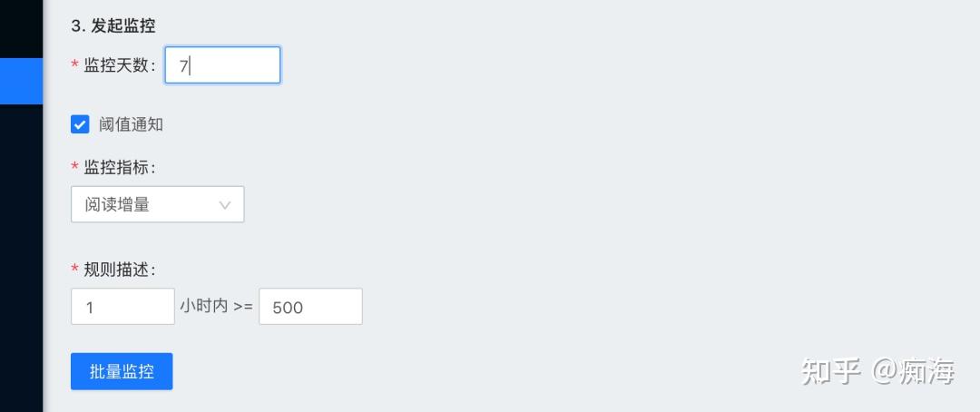Click the dark sidebar area above highlighted item
980x412 pixels.
(21, 29)
